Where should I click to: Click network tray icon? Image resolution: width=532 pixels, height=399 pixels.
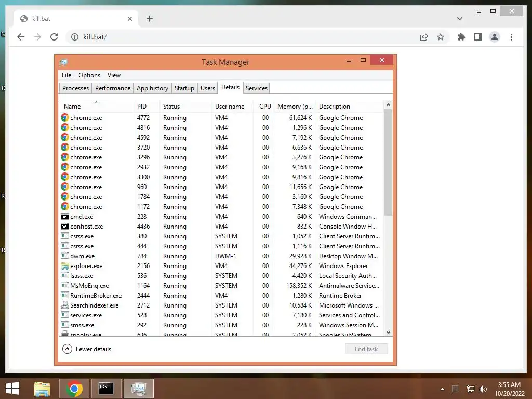click(470, 389)
